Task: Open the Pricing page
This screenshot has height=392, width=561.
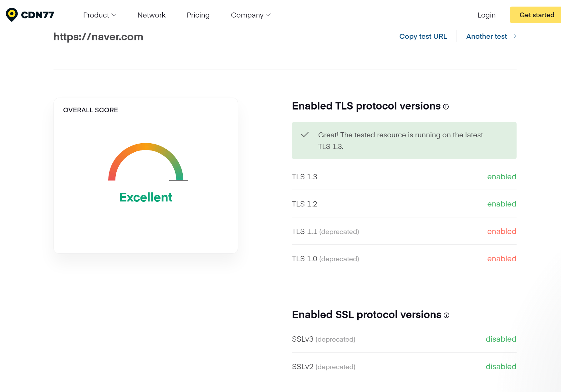Action: pyautogui.click(x=198, y=15)
